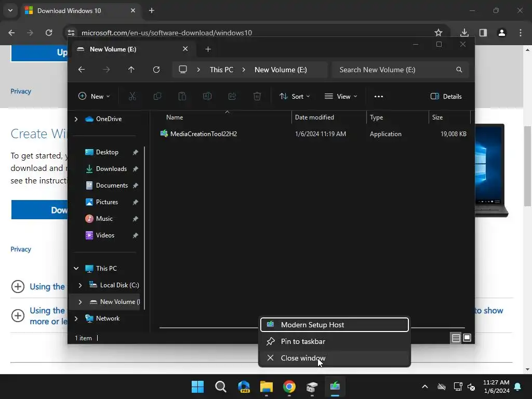
Task: Open Chrome three-dot menu
Action: [521, 33]
